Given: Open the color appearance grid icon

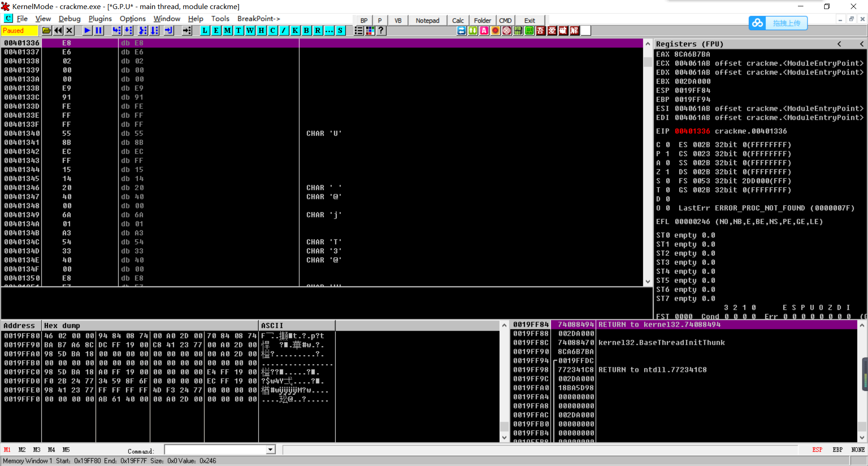Looking at the screenshot, I should tap(370, 30).
